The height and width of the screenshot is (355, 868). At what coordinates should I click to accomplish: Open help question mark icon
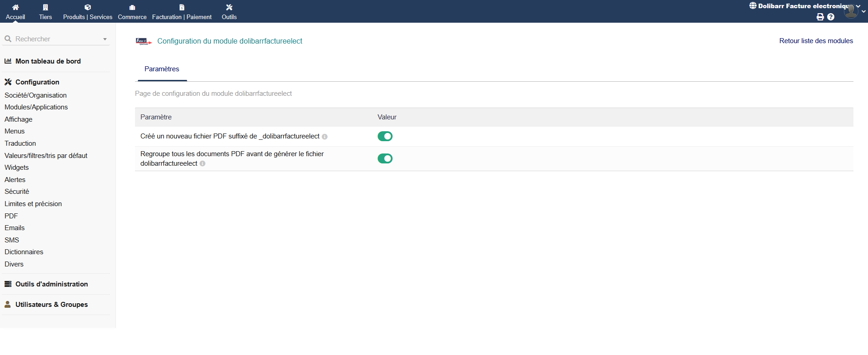point(831,17)
